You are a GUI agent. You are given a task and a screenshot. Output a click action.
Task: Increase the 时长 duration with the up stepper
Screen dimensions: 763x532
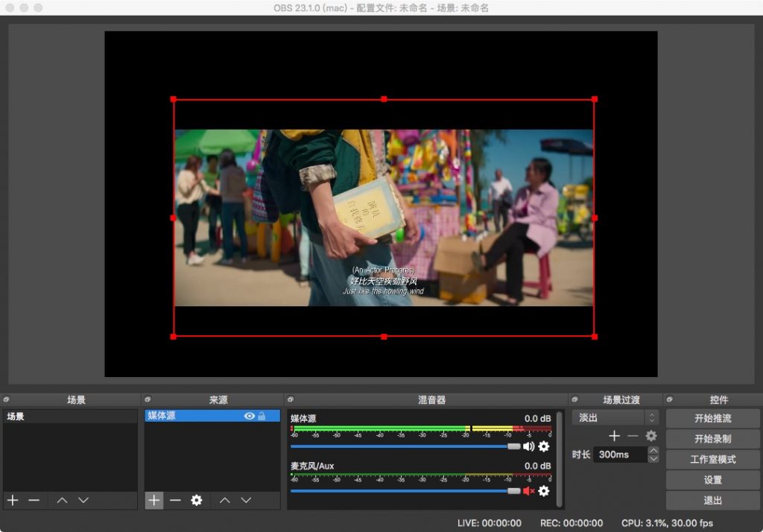pos(653,451)
